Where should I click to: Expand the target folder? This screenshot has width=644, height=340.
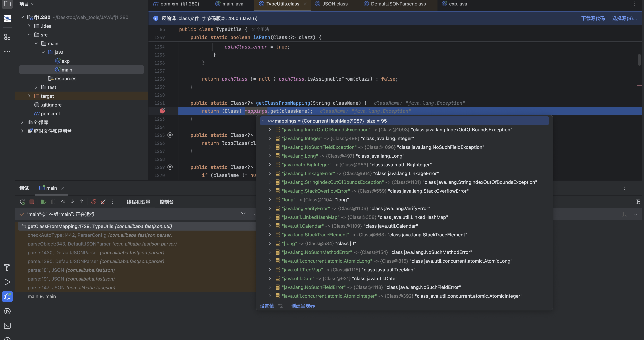coord(29,96)
